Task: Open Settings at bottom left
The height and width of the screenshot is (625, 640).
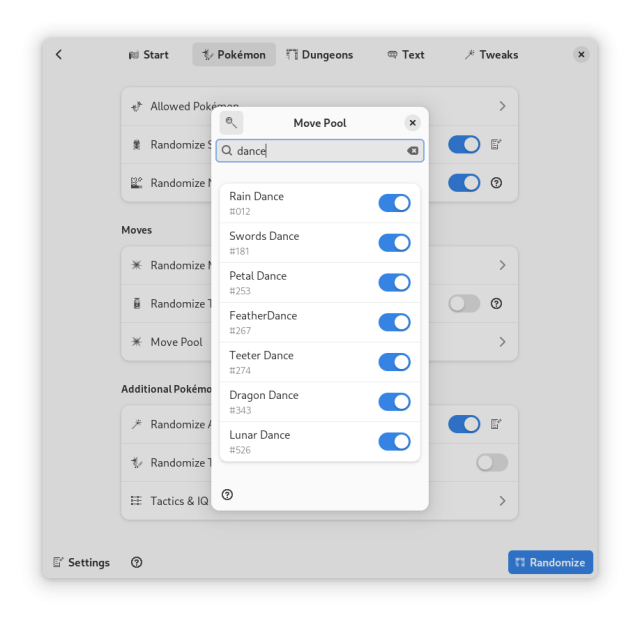Action: tap(81, 562)
